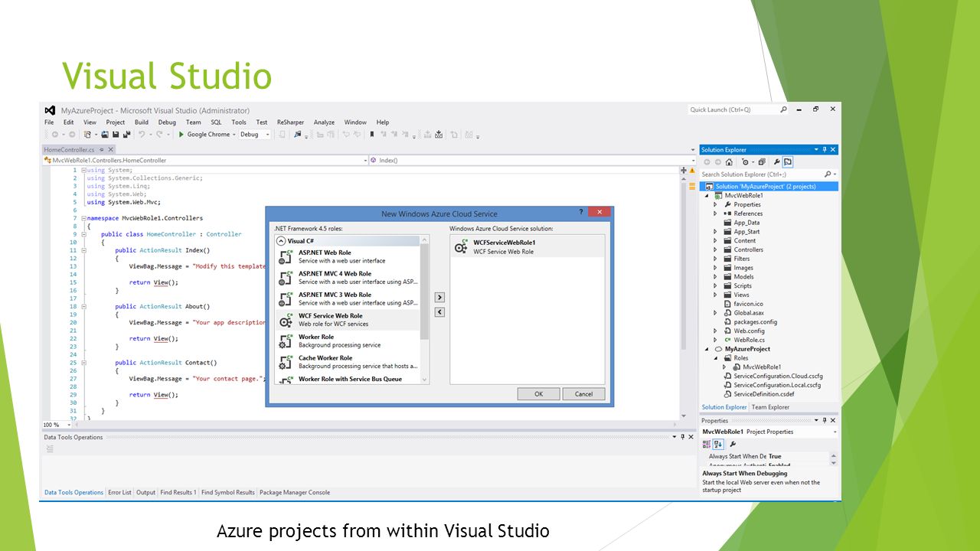980x551 pixels.
Task: Click the Save toolbar icon
Action: (x=116, y=134)
